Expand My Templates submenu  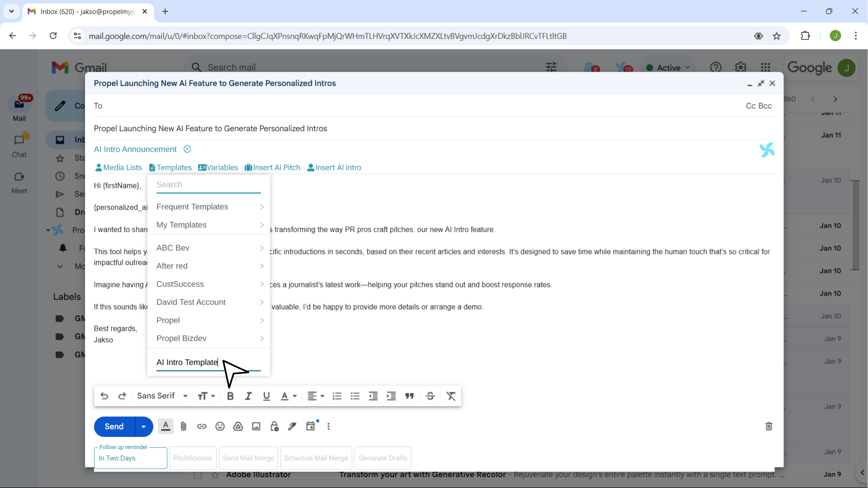(209, 225)
